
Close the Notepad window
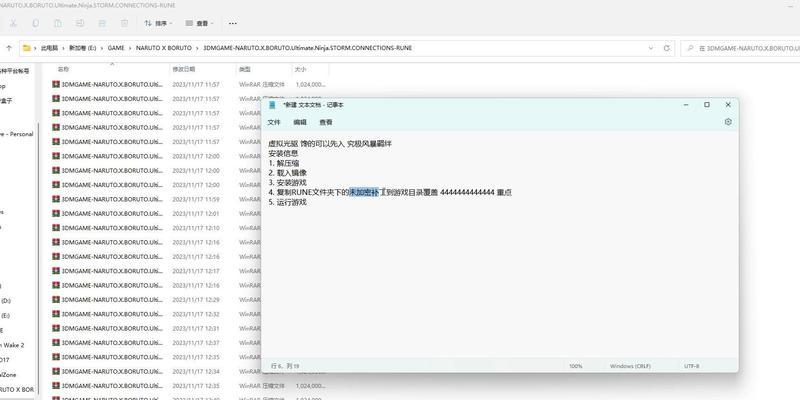(728, 105)
